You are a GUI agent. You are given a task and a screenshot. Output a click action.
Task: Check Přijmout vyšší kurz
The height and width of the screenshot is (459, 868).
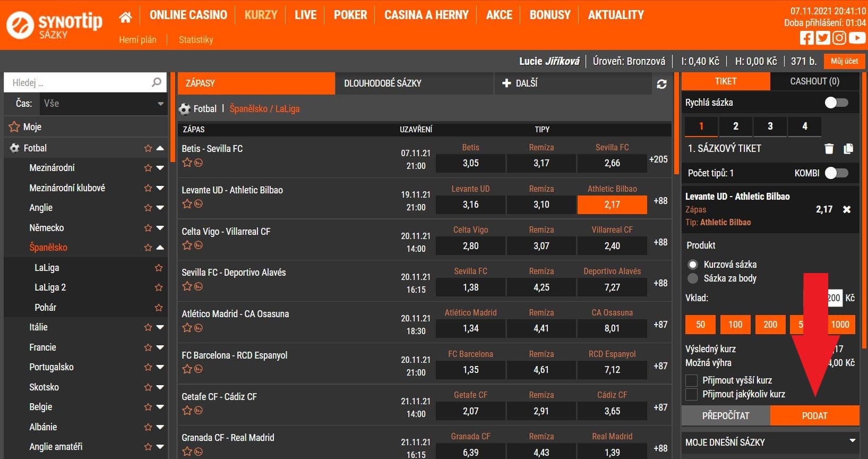[691, 380]
